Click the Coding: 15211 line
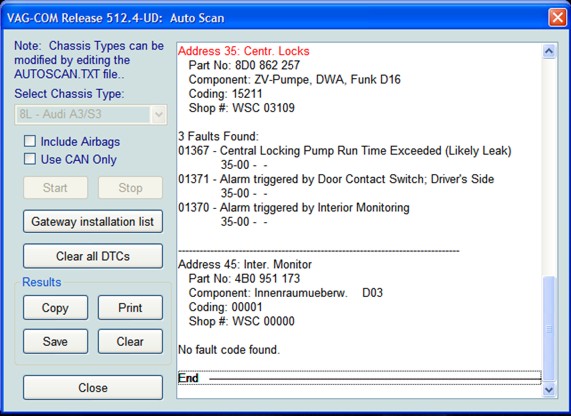This screenshot has width=571, height=416. click(x=225, y=94)
